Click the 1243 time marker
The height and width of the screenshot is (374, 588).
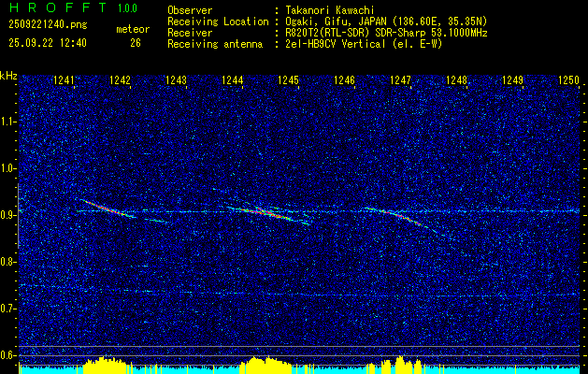(177, 79)
